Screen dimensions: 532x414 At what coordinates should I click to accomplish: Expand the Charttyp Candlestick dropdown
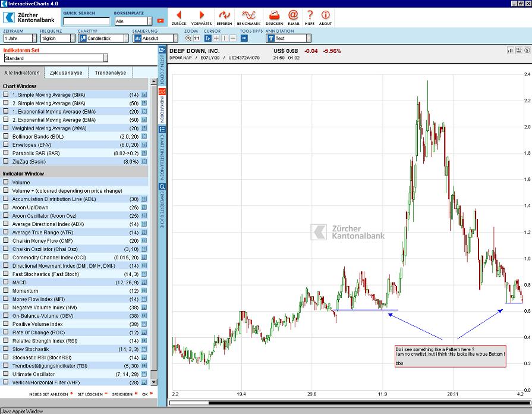[103, 38]
